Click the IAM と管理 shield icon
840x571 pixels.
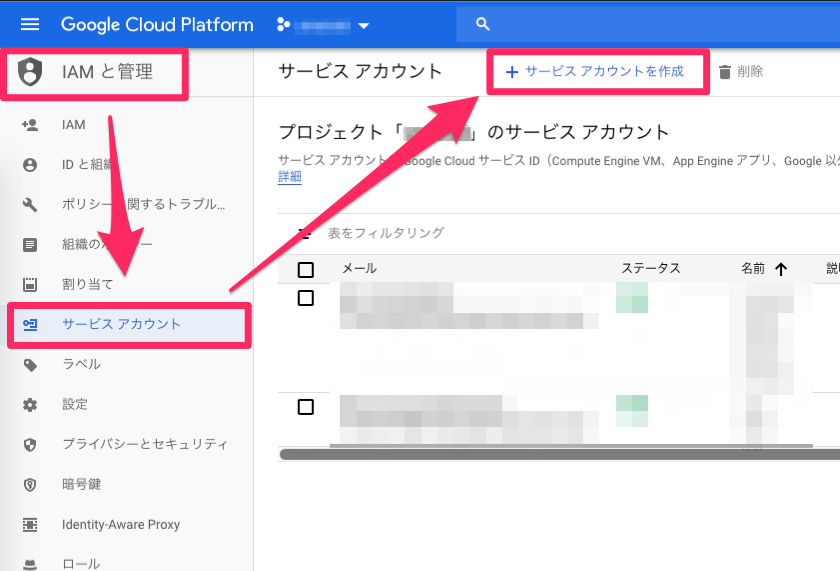pos(30,71)
